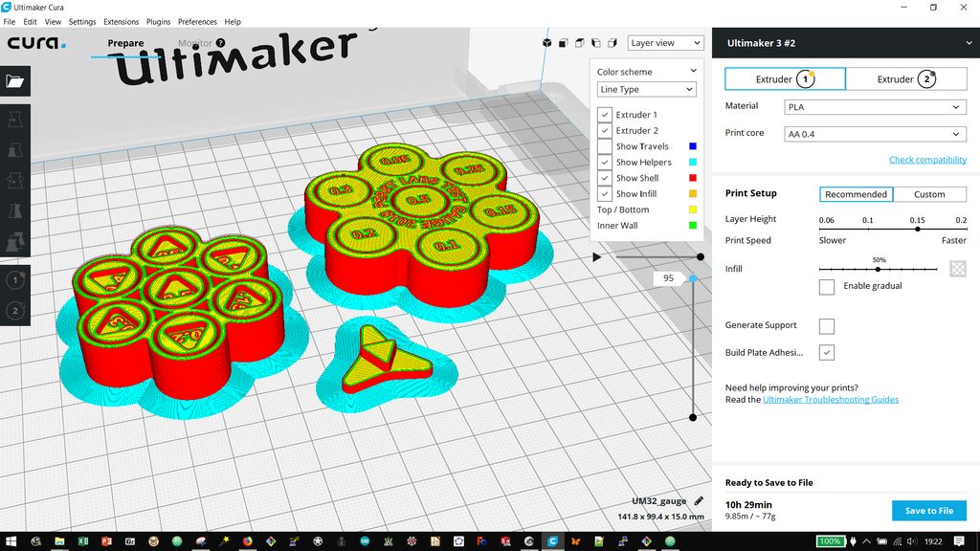Select the Scale tool in left toolbar

(15, 150)
